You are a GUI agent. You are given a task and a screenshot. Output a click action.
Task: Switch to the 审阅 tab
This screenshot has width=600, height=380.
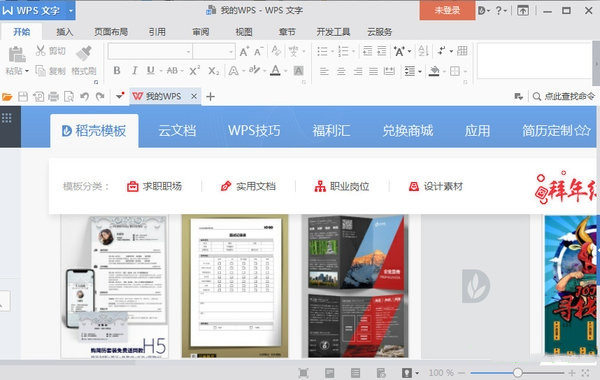pyautogui.click(x=201, y=32)
